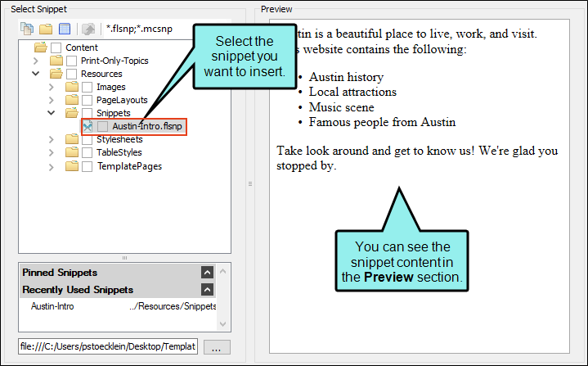Collapse the Snippets folder node

point(52,113)
